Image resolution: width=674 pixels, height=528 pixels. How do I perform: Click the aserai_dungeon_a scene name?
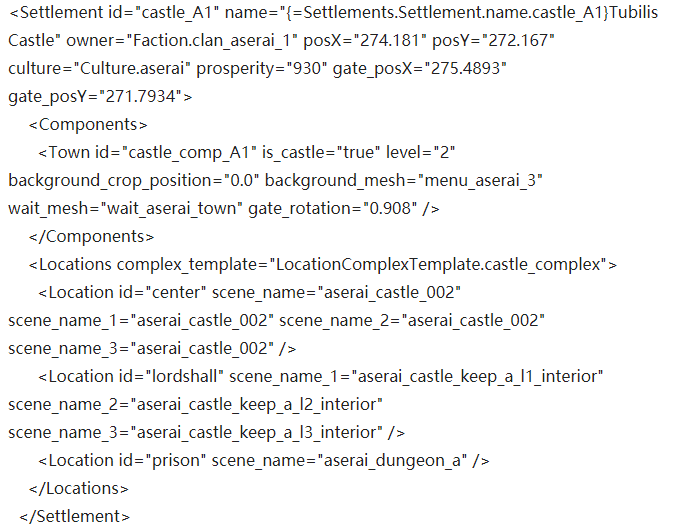392,460
